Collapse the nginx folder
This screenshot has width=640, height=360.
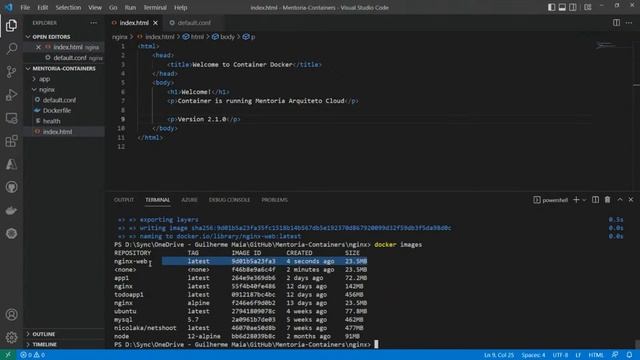[64, 89]
